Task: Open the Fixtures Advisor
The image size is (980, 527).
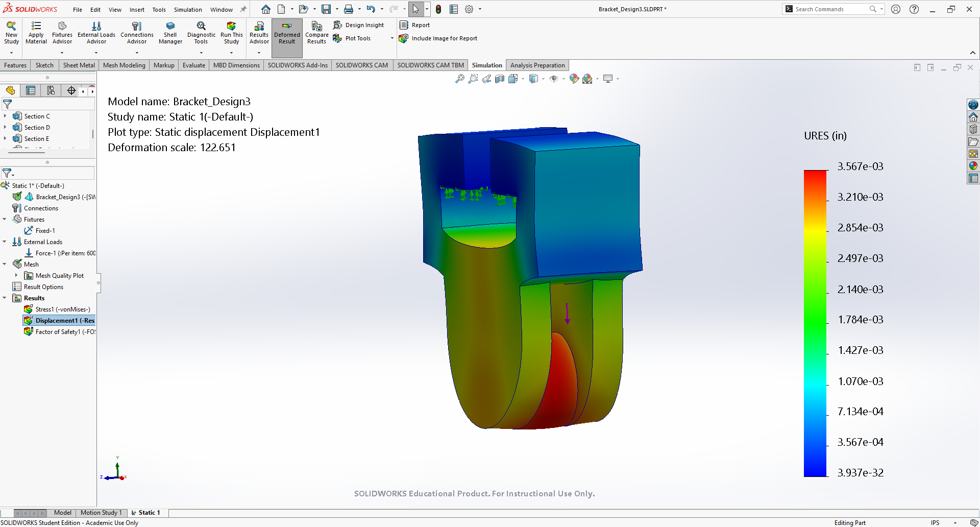Action: [x=62, y=33]
